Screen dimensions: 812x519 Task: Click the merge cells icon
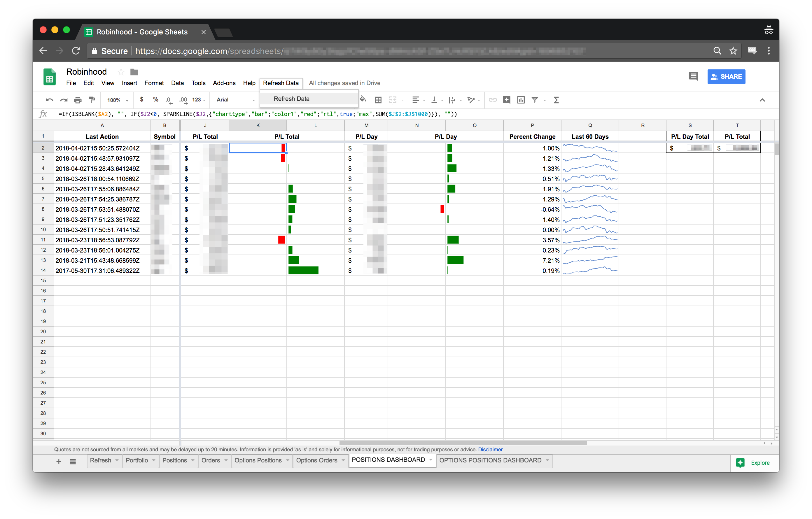coord(393,100)
